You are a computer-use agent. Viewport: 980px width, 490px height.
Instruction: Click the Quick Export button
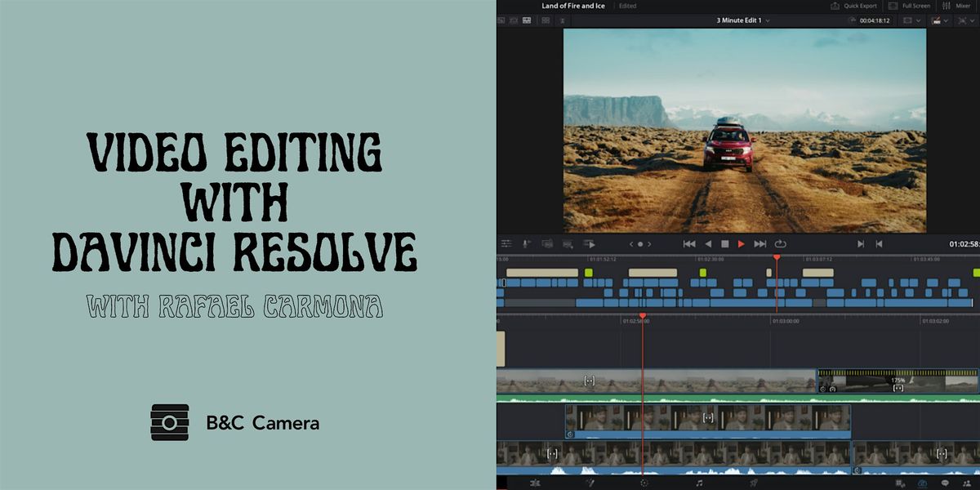858,6
